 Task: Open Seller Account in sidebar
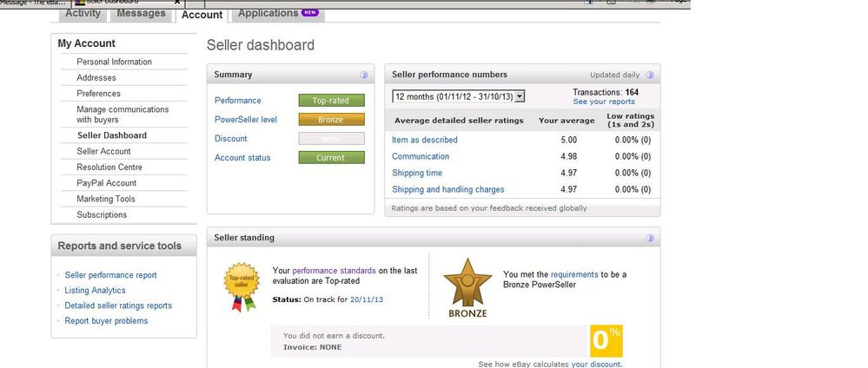pyautogui.click(x=103, y=152)
